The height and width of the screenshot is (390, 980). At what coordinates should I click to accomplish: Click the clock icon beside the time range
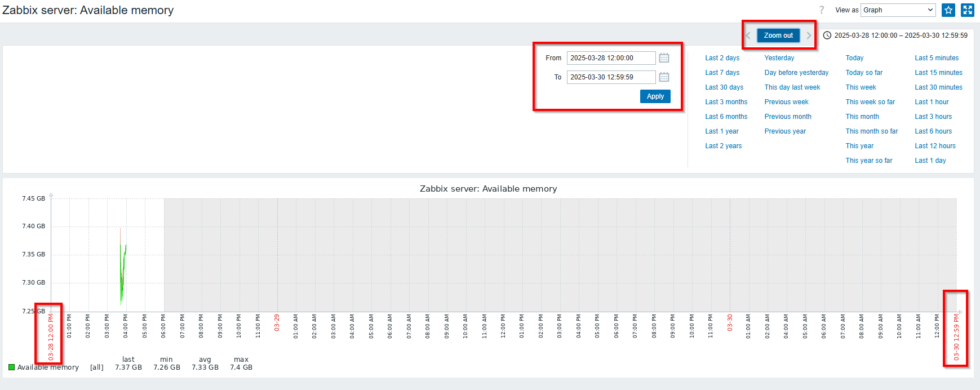[827, 36]
